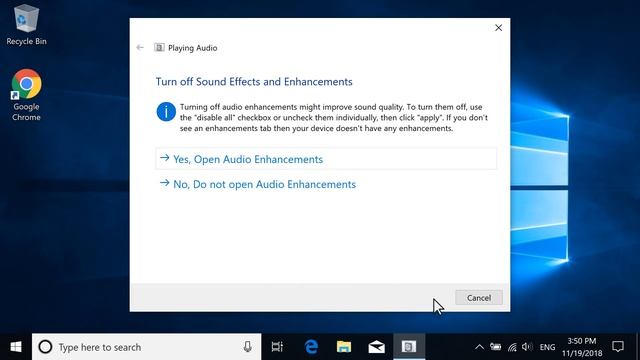Select the troubleshooter taskbar button
This screenshot has width=640, height=360.
click(x=409, y=347)
